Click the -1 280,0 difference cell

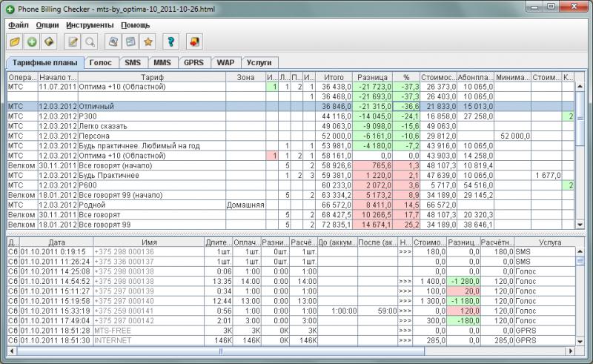coord(464,281)
